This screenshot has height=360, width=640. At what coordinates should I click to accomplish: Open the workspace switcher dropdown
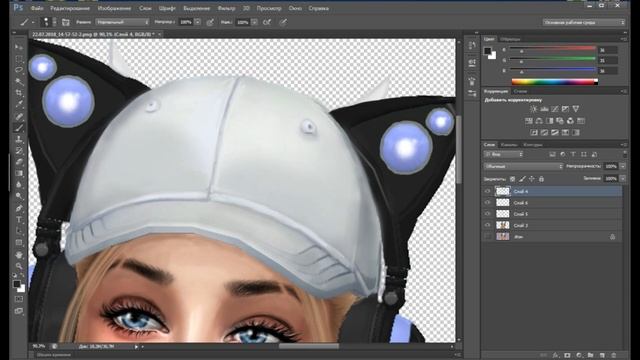[x=584, y=22]
